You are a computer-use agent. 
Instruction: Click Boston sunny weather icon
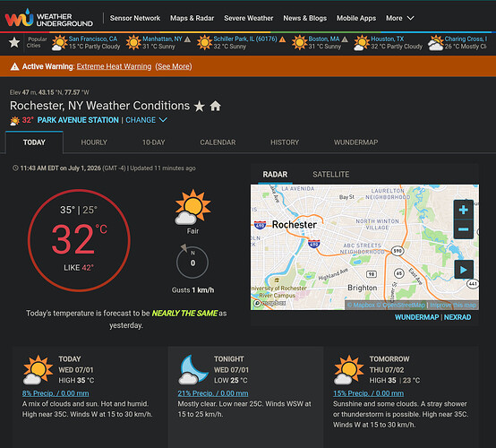pyautogui.click(x=299, y=43)
